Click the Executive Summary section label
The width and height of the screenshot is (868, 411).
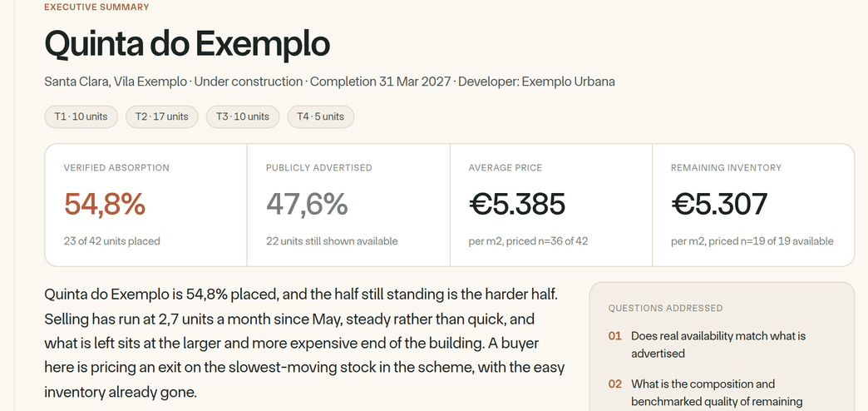96,7
